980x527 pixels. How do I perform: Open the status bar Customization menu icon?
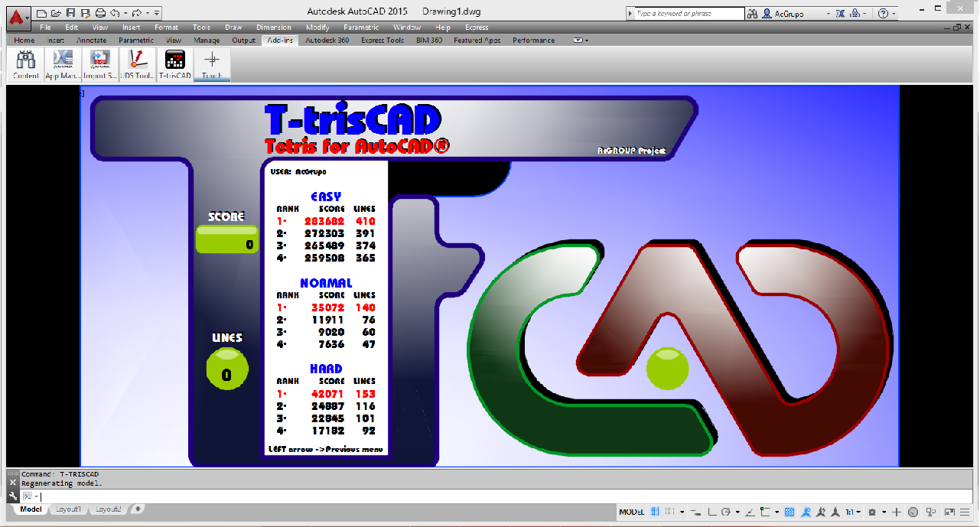click(x=965, y=512)
